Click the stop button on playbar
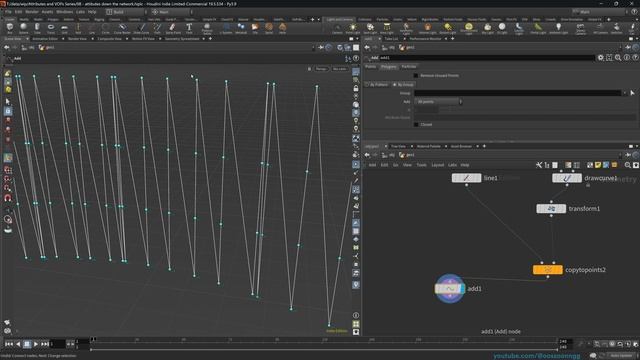Viewport: 640px width, 360px height. (x=27, y=344)
